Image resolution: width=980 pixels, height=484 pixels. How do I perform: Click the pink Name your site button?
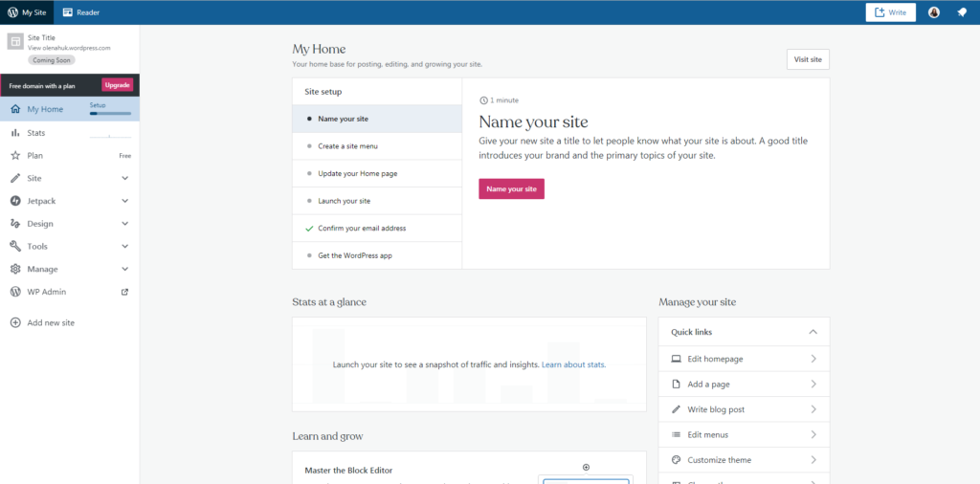coord(511,189)
